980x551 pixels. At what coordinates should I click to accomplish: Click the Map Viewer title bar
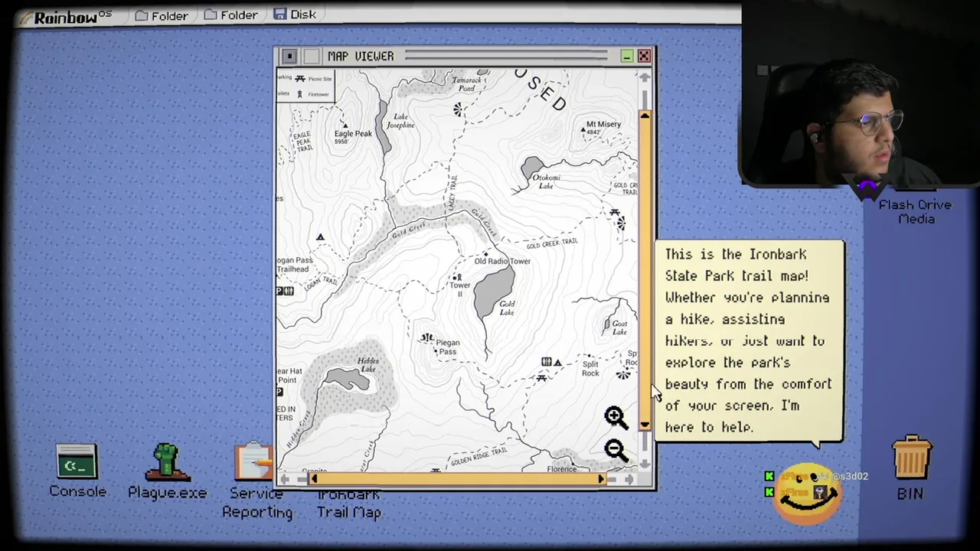[x=464, y=57]
